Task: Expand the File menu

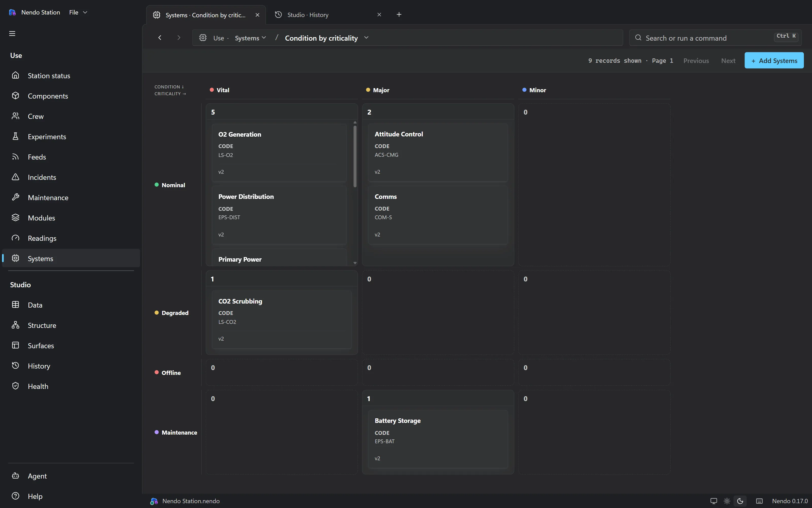Action: (x=78, y=12)
